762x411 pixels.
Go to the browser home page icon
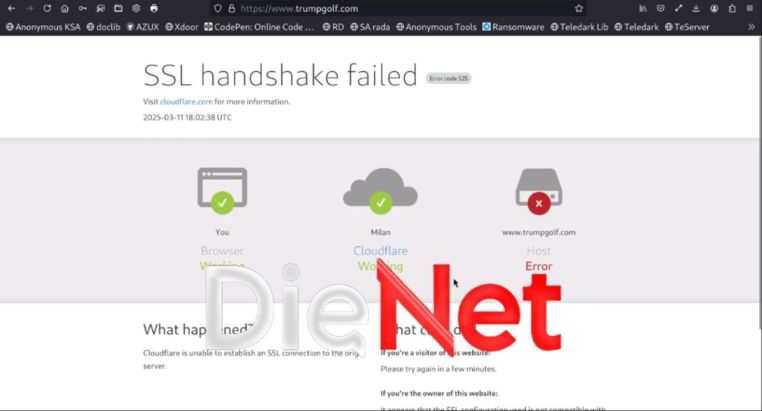click(x=65, y=8)
